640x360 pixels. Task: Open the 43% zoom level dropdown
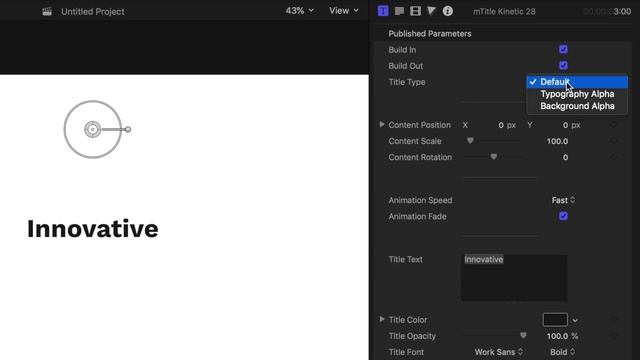click(x=300, y=11)
